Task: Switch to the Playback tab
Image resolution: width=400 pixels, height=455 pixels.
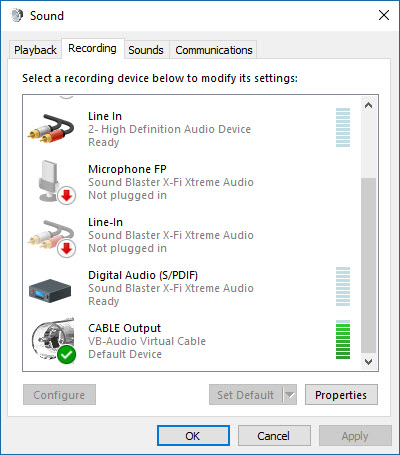Action: tap(35, 50)
